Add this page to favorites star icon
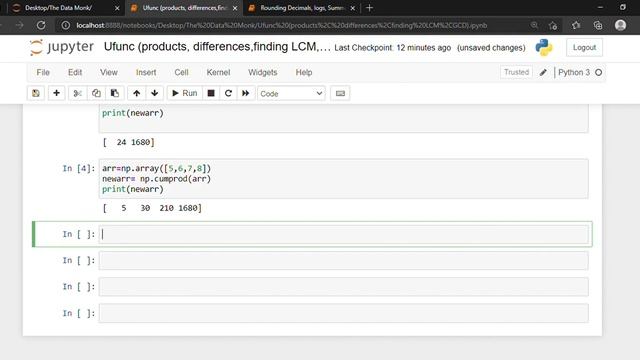Image resolution: width=640 pixels, height=360 pixels. [553, 25]
